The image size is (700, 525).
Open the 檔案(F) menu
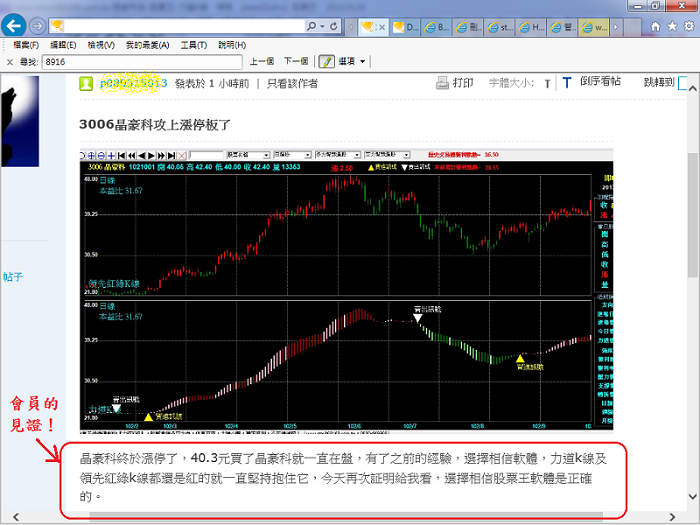tap(26, 45)
